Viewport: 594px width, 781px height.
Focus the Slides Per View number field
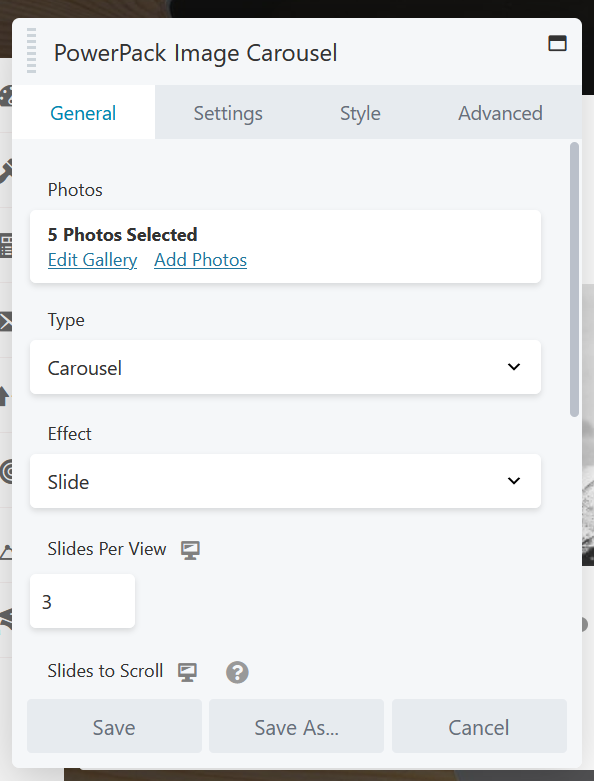[x=82, y=601]
